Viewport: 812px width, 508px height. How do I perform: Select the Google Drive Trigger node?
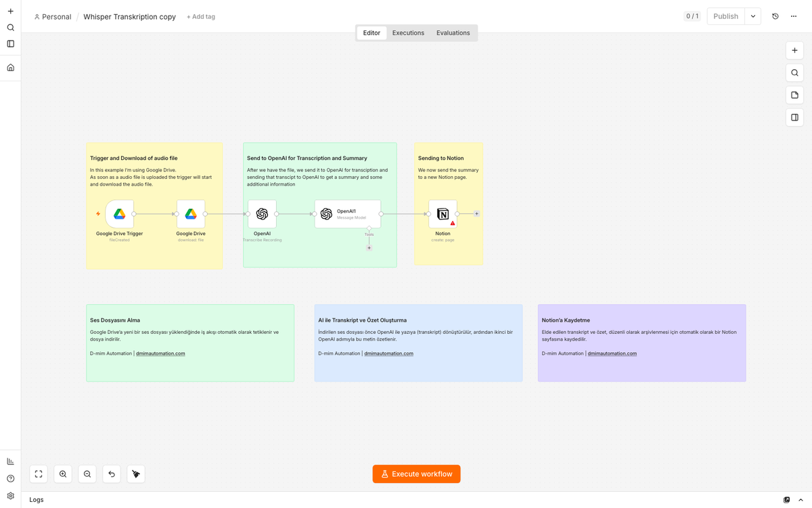click(120, 214)
